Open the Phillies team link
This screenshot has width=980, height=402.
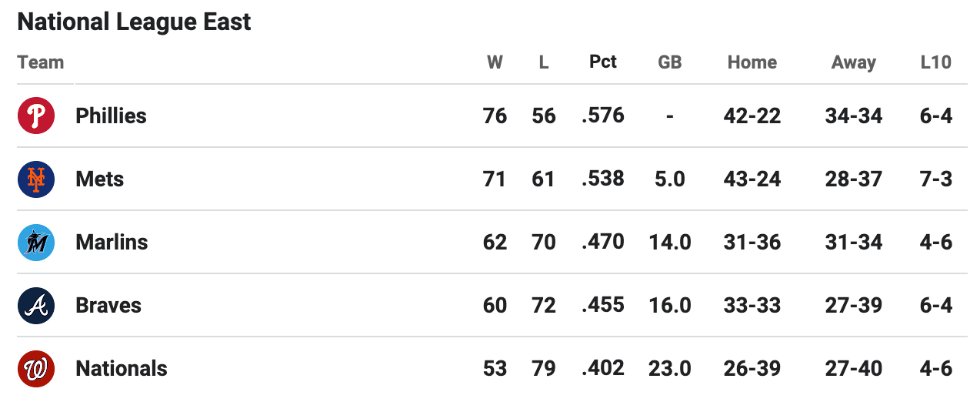tap(111, 116)
